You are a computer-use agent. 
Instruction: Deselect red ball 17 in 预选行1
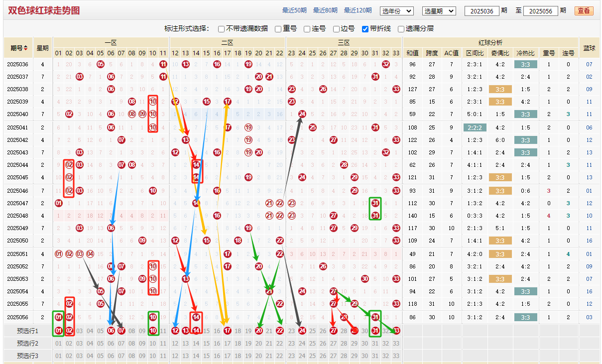(228, 331)
